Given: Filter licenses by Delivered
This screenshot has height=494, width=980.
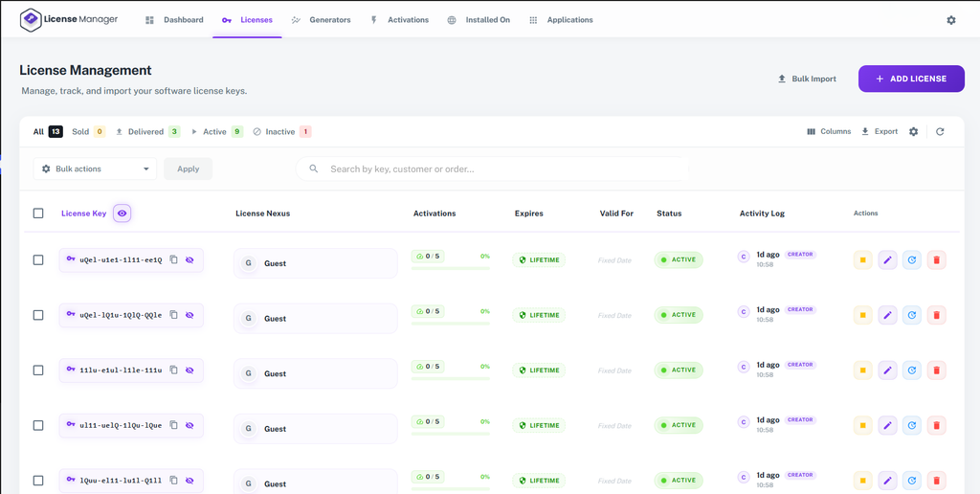Looking at the screenshot, I should click(x=148, y=131).
